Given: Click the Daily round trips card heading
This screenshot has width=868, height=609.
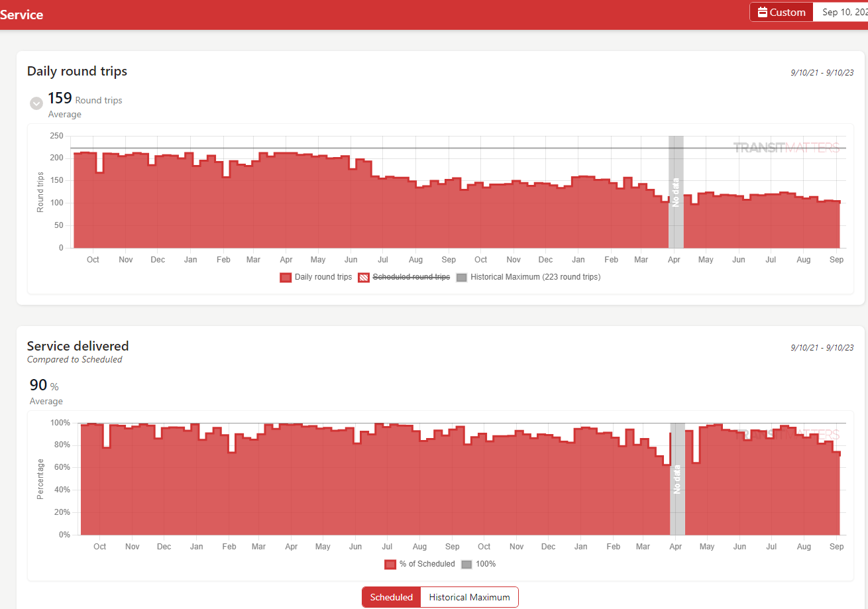Looking at the screenshot, I should [77, 71].
